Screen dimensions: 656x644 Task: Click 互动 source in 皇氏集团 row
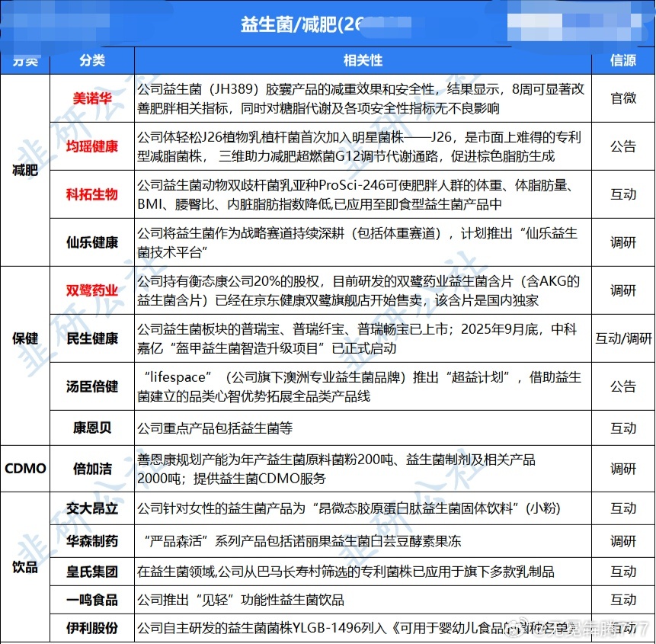(x=623, y=572)
